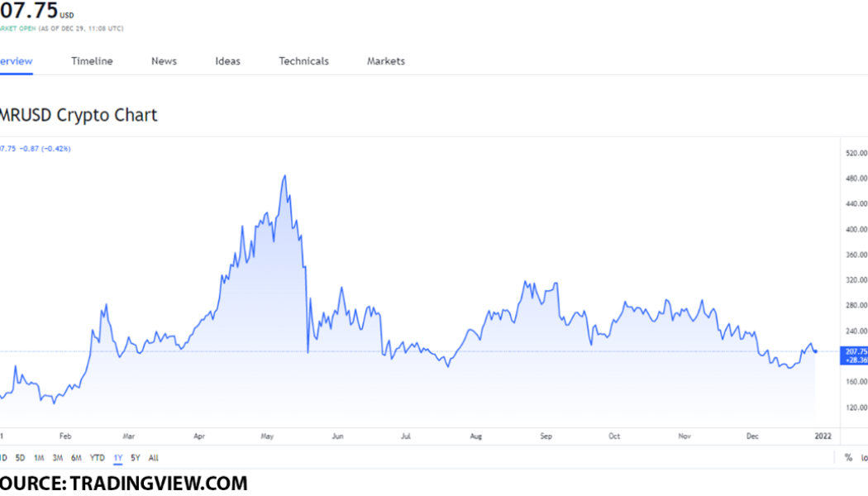This screenshot has width=868, height=496.
Task: Select the YTD time range
Action: tap(97, 458)
